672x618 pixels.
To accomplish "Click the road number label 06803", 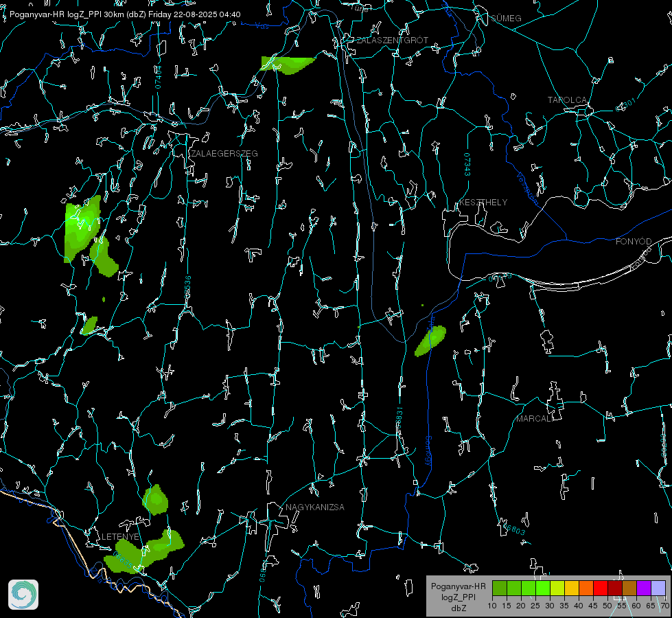I will (515, 529).
